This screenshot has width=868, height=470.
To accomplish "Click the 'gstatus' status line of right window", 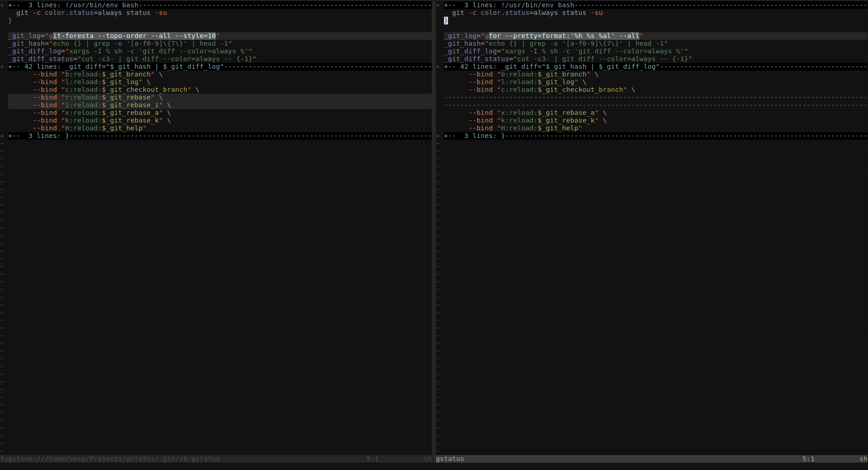I will click(x=652, y=459).
